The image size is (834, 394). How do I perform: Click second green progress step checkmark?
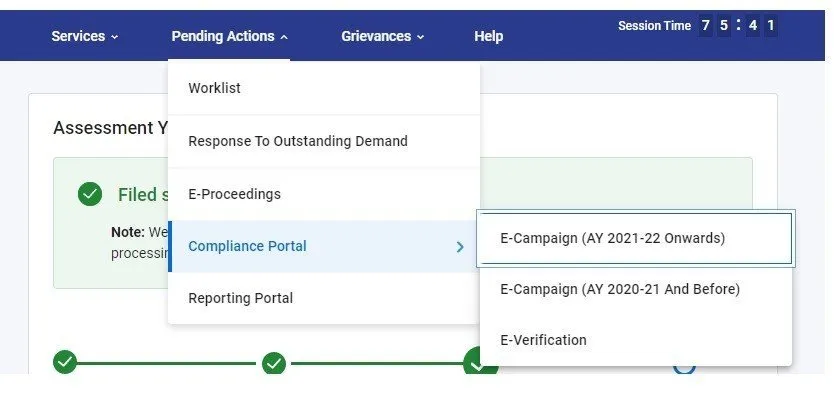coord(274,363)
